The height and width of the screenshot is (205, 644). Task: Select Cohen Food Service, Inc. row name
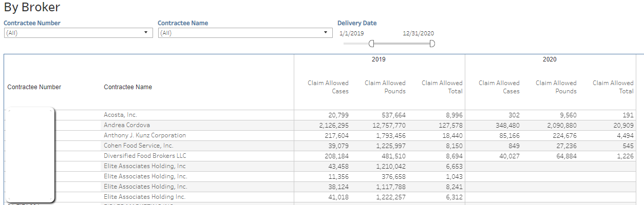click(139, 146)
